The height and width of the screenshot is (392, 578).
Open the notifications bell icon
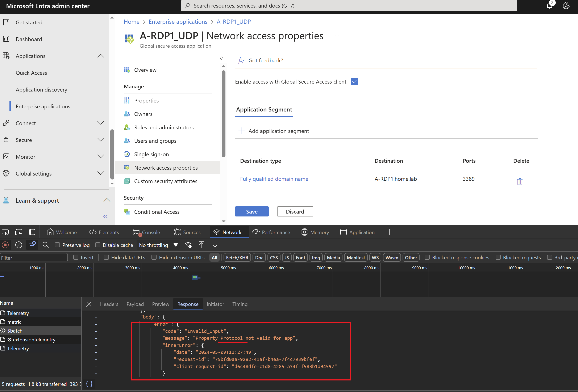[549, 6]
